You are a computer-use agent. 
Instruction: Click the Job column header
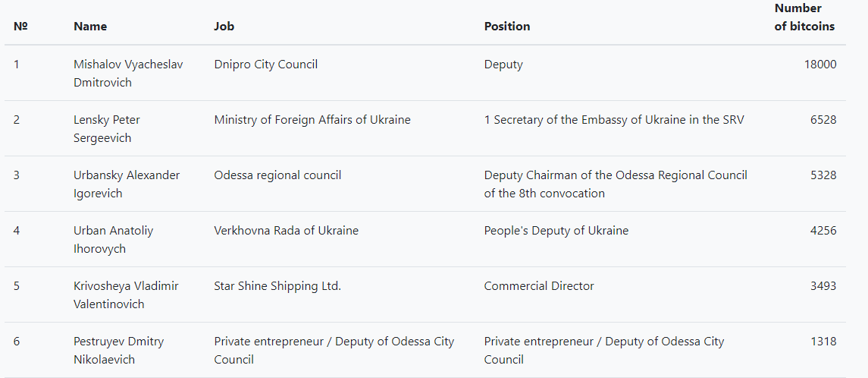pos(224,27)
